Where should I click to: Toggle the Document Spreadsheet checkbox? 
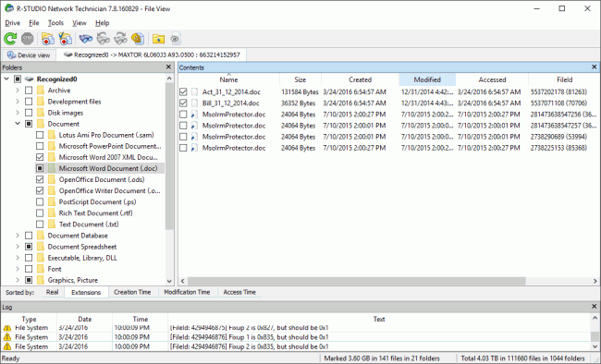[29, 247]
